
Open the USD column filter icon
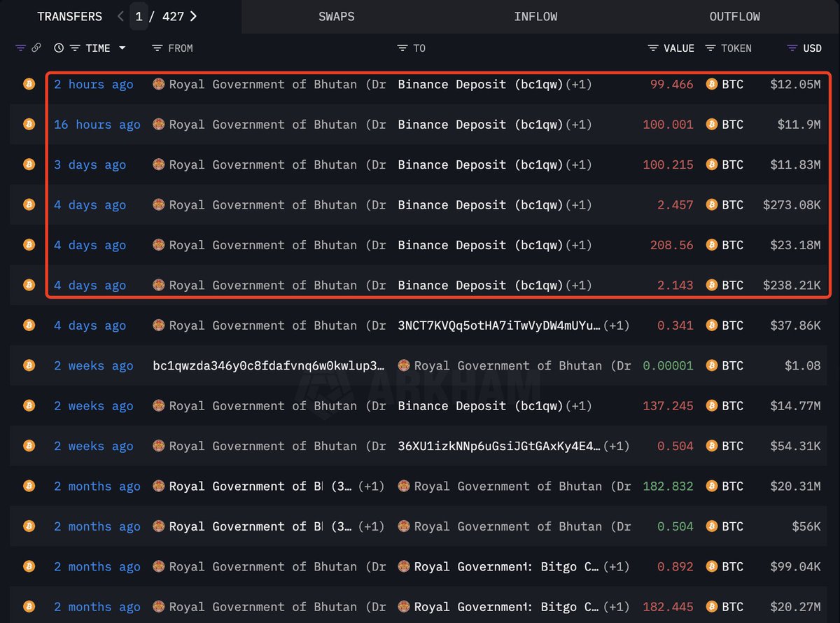[792, 48]
